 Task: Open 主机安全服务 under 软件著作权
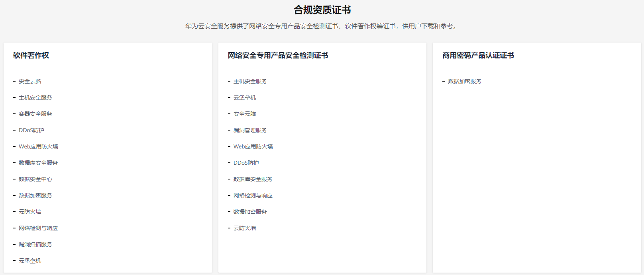pyautogui.click(x=35, y=98)
